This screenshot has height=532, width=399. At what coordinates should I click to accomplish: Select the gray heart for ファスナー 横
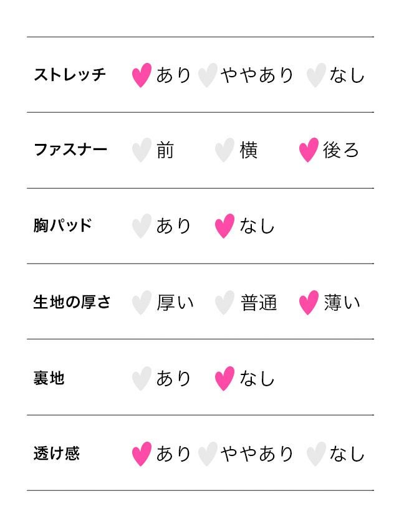pyautogui.click(x=224, y=151)
